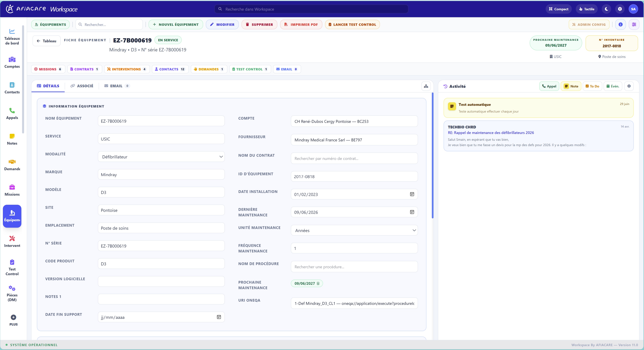Switch to the Associé tab
This screenshot has width=644, height=350.
tap(82, 86)
